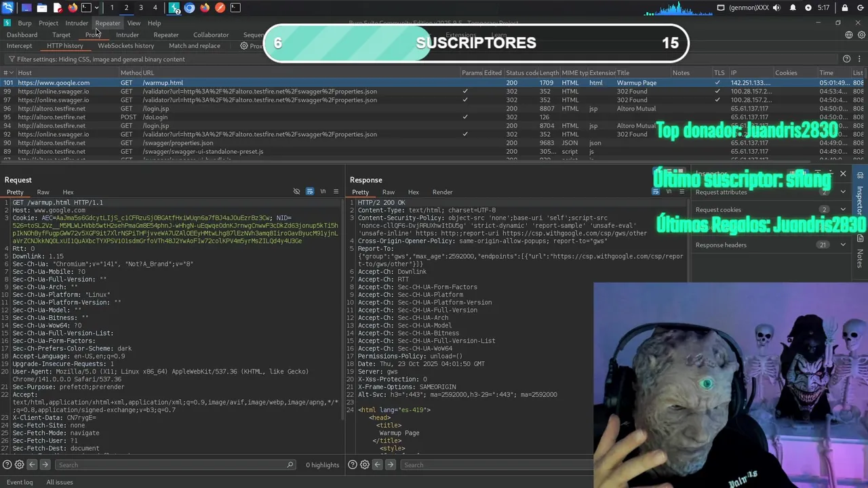Sort history by the MIME type column
This screenshot has height=488, width=868.
pos(574,73)
